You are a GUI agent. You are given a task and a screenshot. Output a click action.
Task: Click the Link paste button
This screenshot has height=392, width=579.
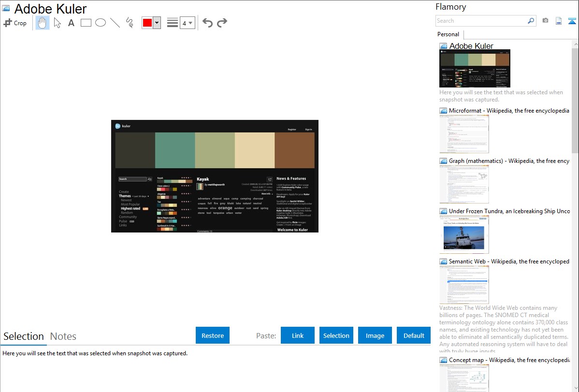click(x=298, y=335)
